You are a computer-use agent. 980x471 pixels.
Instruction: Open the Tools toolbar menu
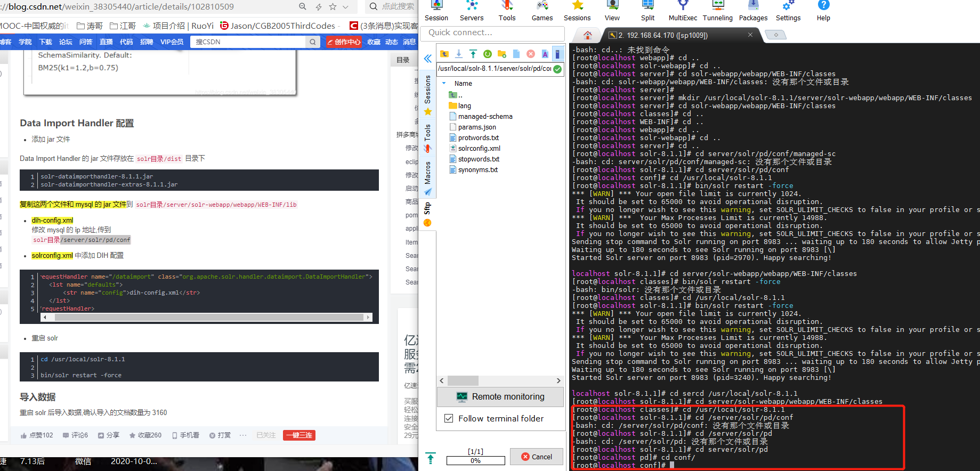[x=507, y=11]
